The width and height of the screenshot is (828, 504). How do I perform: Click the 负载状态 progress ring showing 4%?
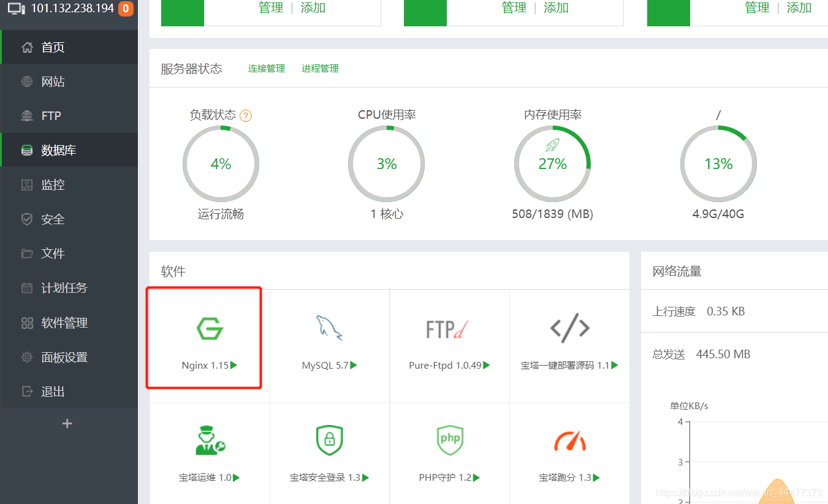[x=221, y=164]
